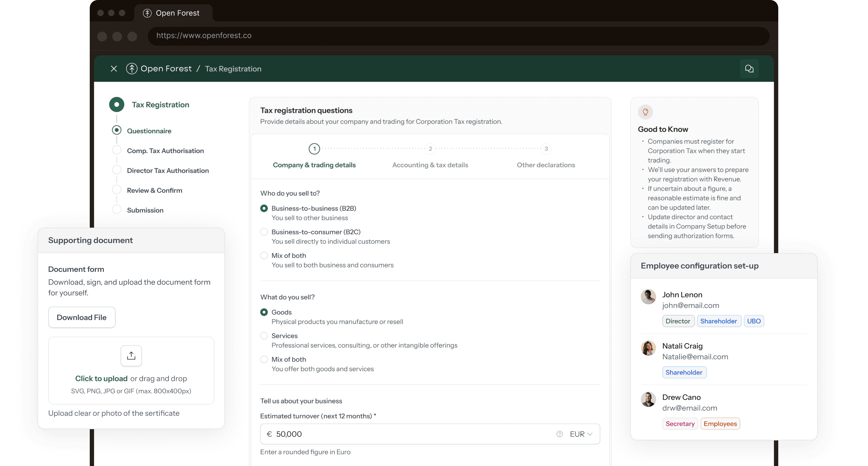Click the UBO tag for John Lenon
Viewport: 868px width, 466px height.
[x=754, y=321]
